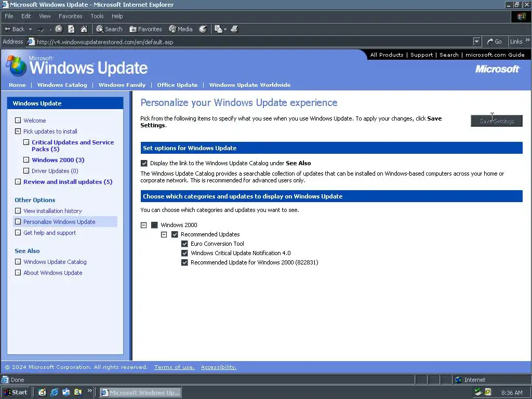
Task: Open the Favorites menu
Action: pos(70,16)
